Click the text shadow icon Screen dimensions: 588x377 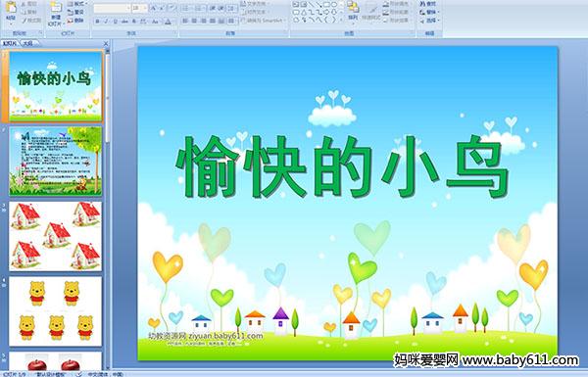[x=134, y=22]
